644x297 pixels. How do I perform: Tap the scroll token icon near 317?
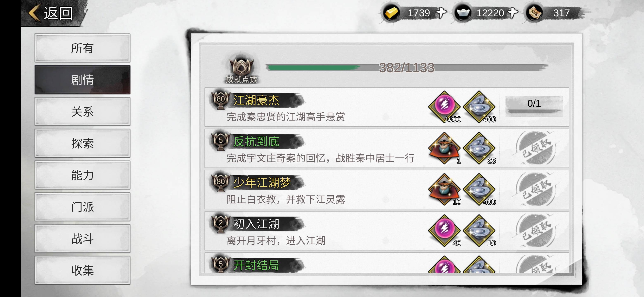pyautogui.click(x=534, y=13)
